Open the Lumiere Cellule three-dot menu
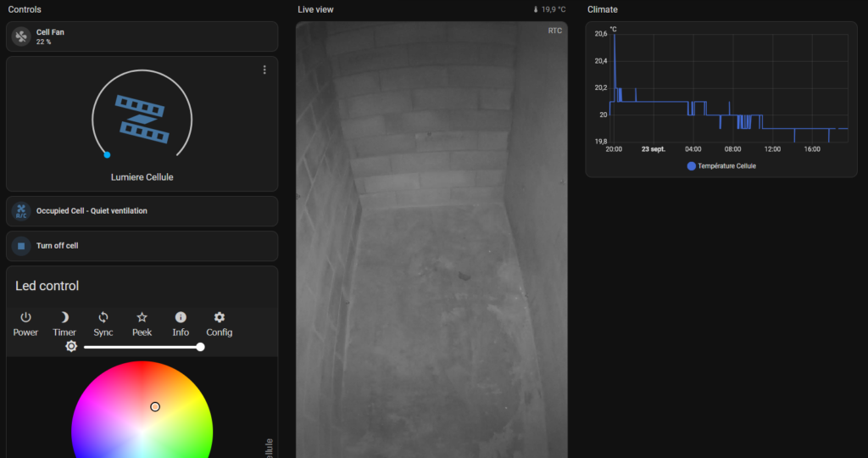 coord(264,70)
